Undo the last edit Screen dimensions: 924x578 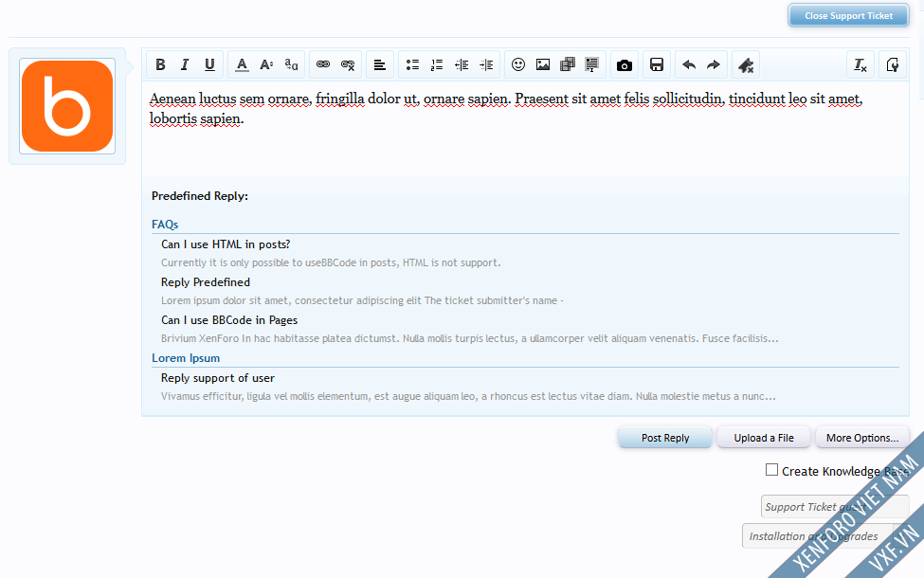tap(689, 64)
